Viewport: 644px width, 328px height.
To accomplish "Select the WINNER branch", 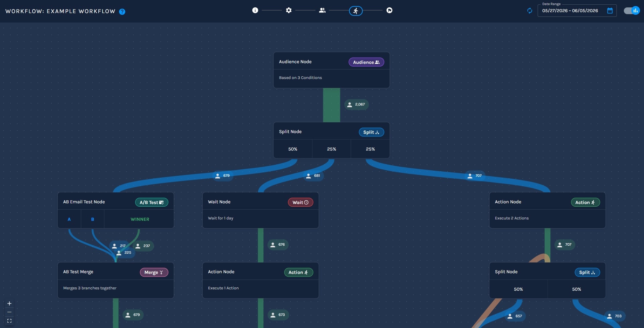I will 140,219.
